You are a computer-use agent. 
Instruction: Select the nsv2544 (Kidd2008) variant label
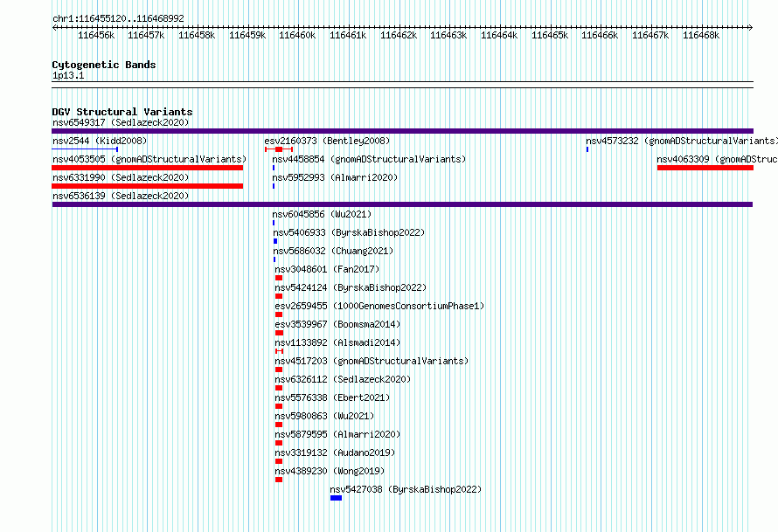click(100, 141)
